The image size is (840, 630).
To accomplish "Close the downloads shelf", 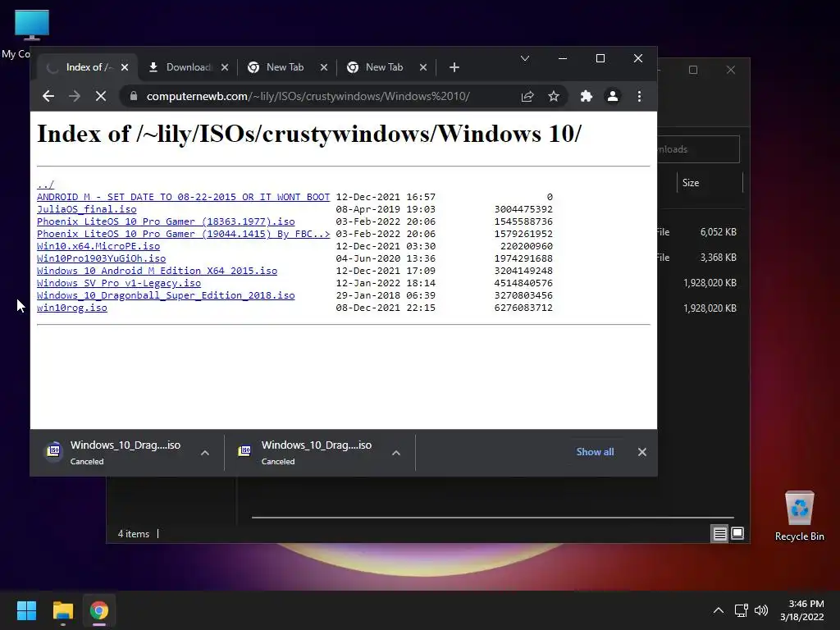I will point(641,452).
